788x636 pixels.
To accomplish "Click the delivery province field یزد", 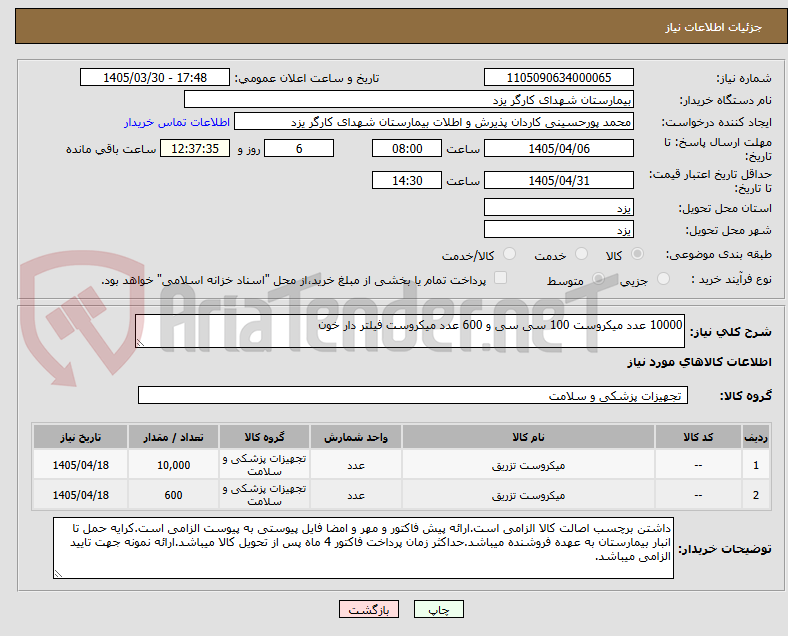I will pyautogui.click(x=558, y=207).
